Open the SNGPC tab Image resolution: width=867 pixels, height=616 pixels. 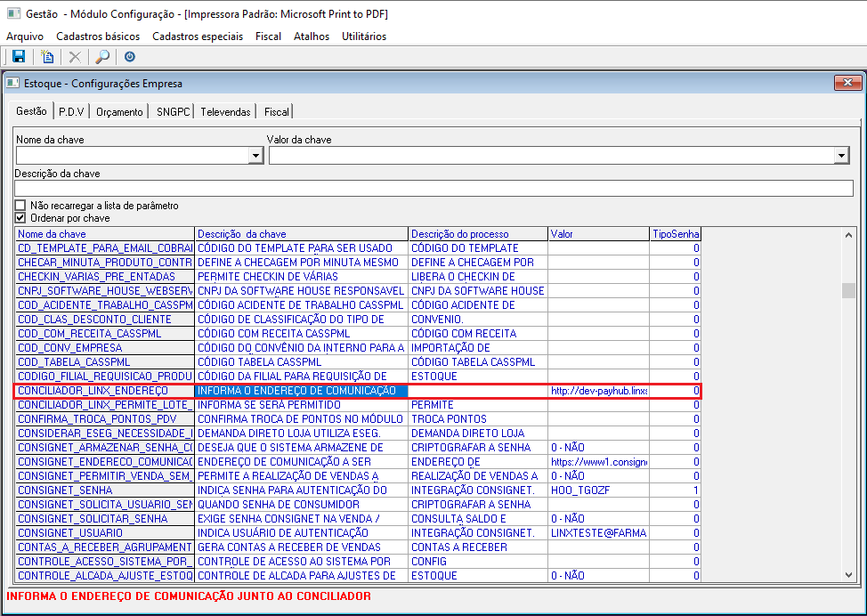click(172, 112)
